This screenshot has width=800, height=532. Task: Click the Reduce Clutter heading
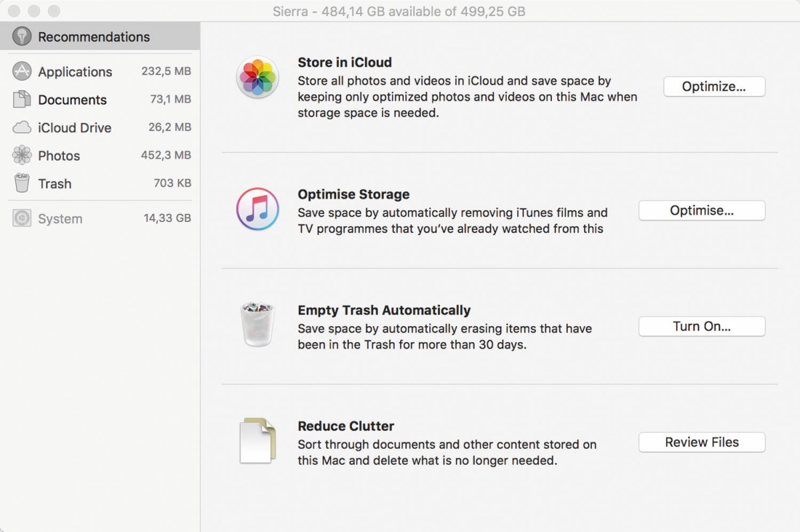346,426
